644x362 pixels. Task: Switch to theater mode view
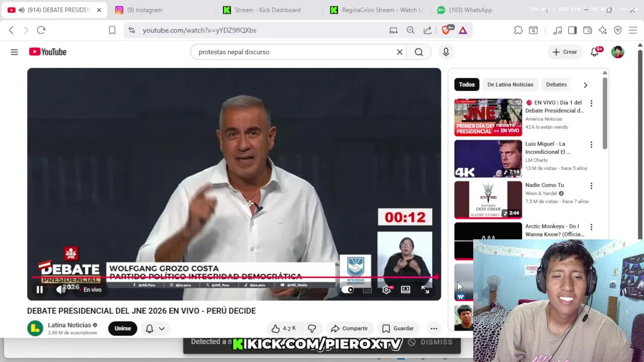coord(406,290)
